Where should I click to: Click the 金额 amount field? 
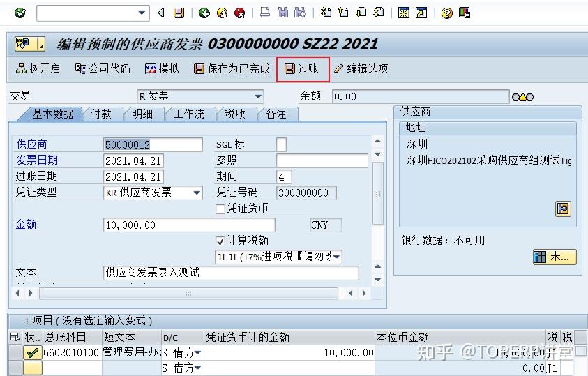189,225
